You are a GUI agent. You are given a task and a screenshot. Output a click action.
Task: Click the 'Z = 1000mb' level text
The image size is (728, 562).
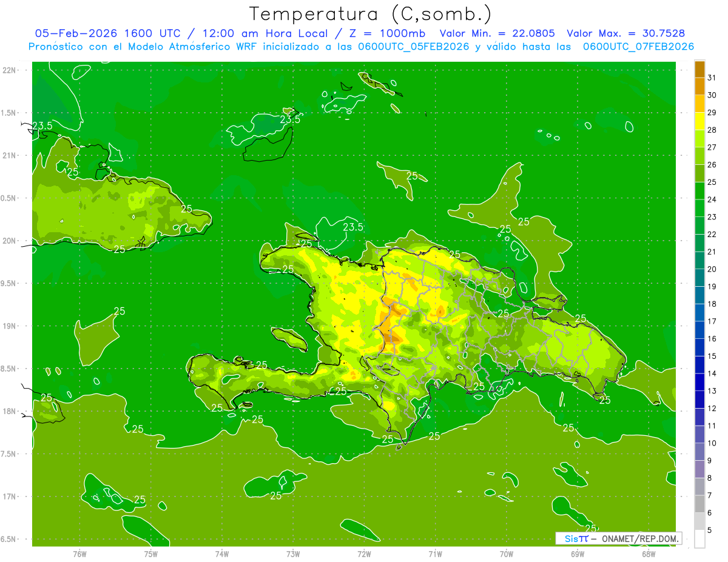coord(387,33)
